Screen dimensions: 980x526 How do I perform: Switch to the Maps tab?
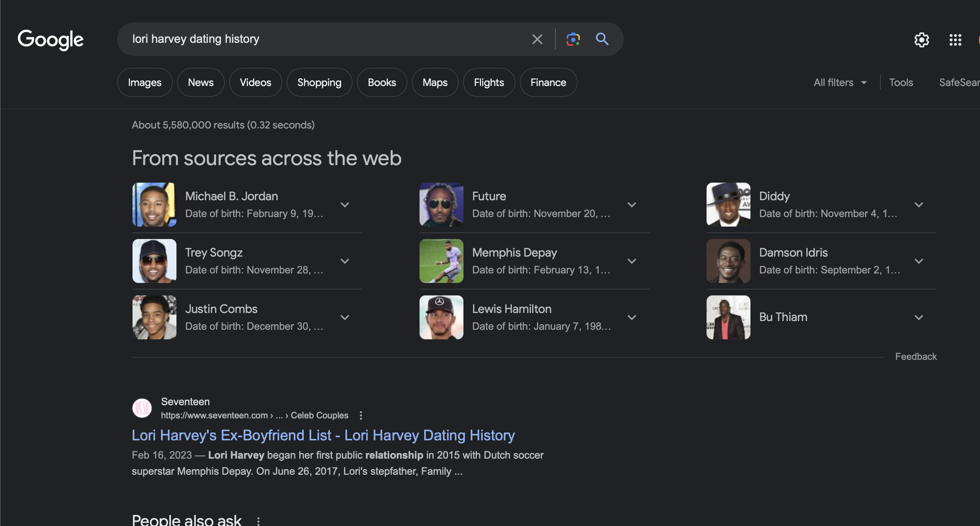pyautogui.click(x=435, y=82)
